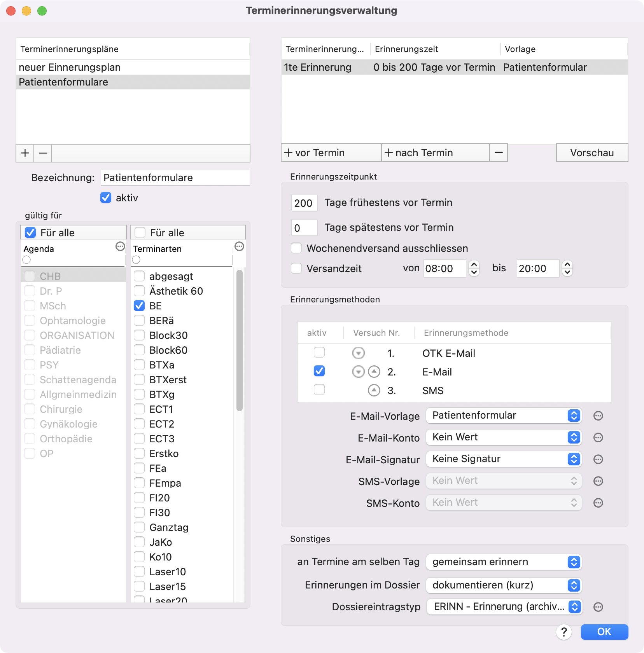Click Terminerinnerungspläne column header
Image resolution: width=644 pixels, height=653 pixels.
(133, 49)
